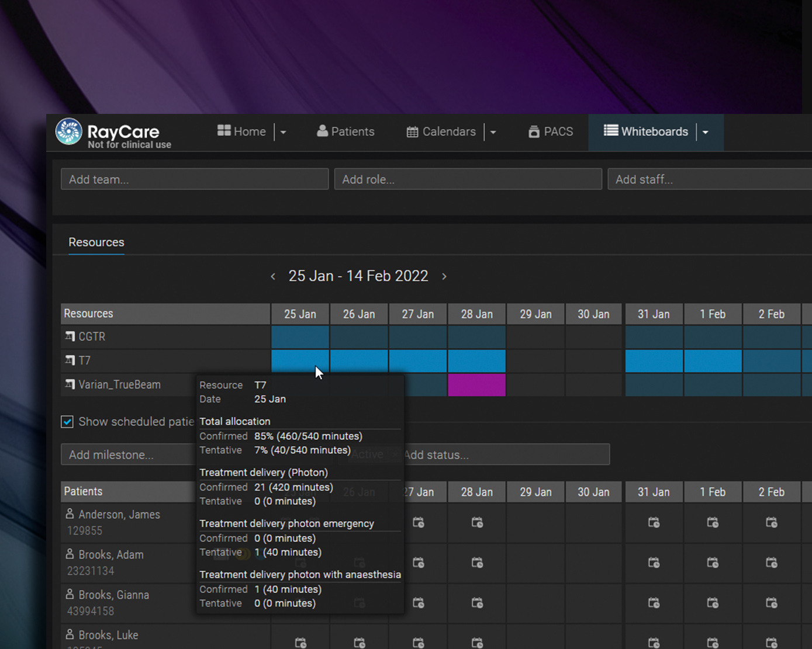812x649 pixels.
Task: Expand the Whiteboards dropdown arrow
Action: (x=706, y=133)
